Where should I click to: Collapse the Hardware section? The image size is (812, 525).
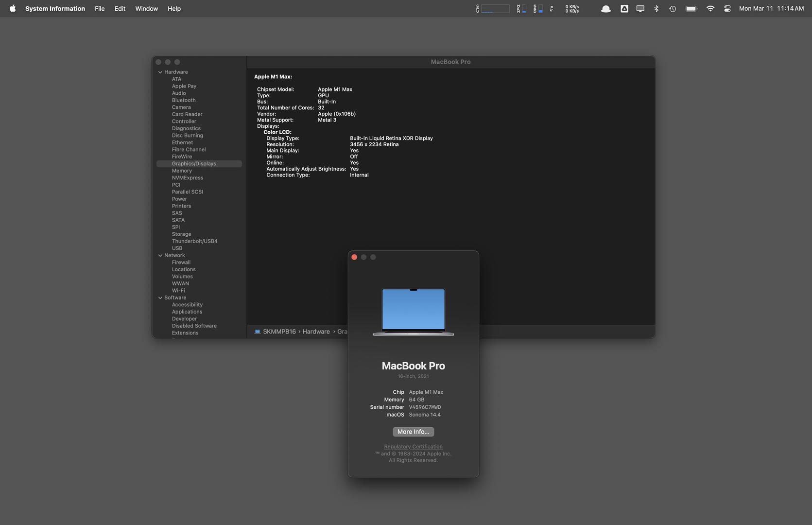(160, 72)
